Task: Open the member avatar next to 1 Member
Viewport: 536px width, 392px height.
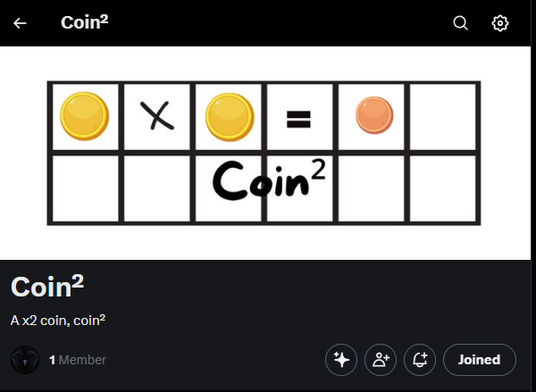Action: (25, 360)
